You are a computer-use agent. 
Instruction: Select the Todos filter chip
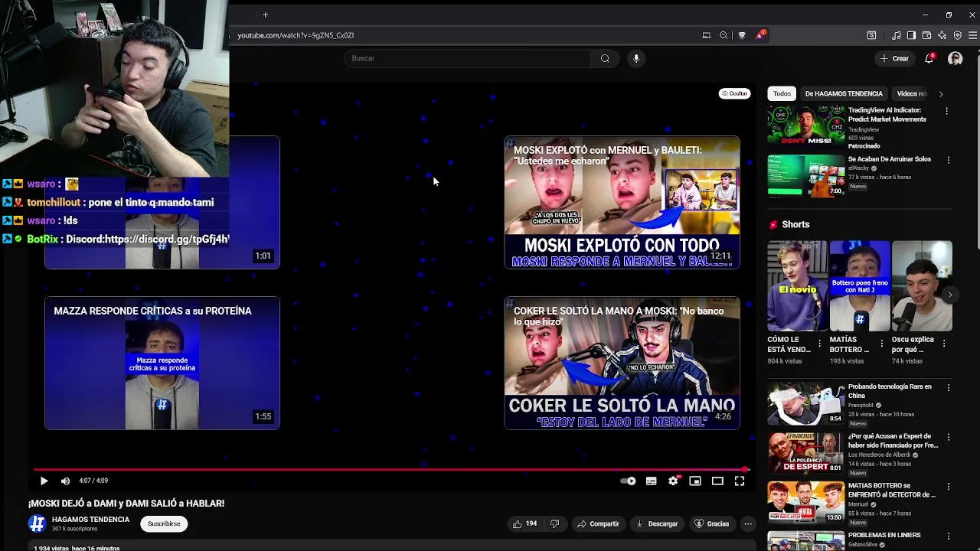(782, 93)
